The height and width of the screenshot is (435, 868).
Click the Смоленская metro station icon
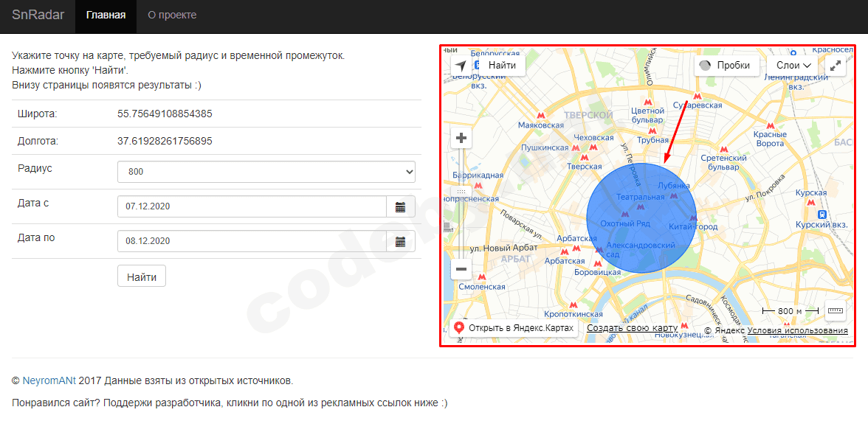point(481,277)
